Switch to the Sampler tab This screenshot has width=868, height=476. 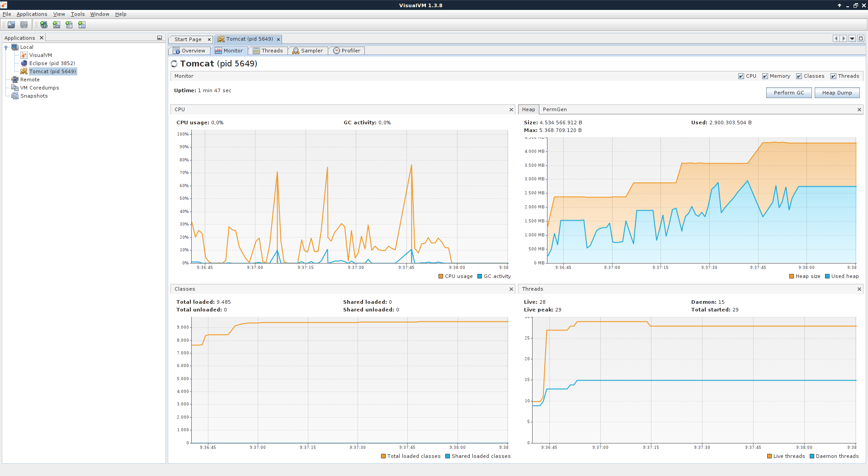pyautogui.click(x=307, y=51)
